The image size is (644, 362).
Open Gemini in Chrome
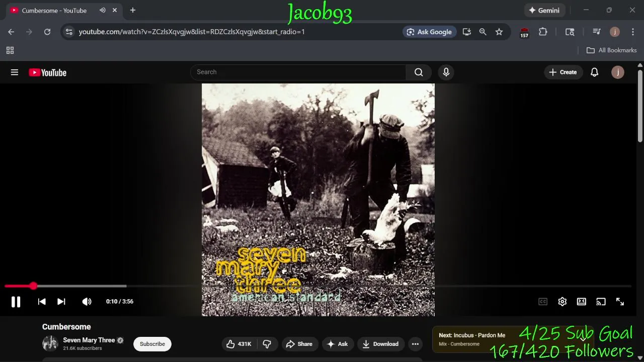[x=544, y=10]
